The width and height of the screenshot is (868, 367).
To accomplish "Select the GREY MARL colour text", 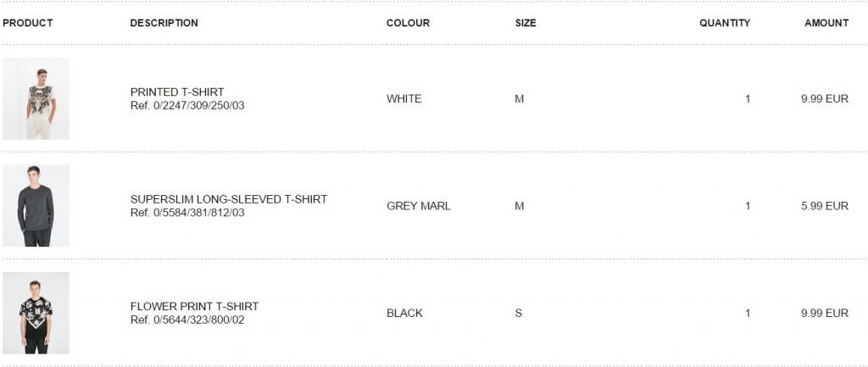I will (418, 206).
